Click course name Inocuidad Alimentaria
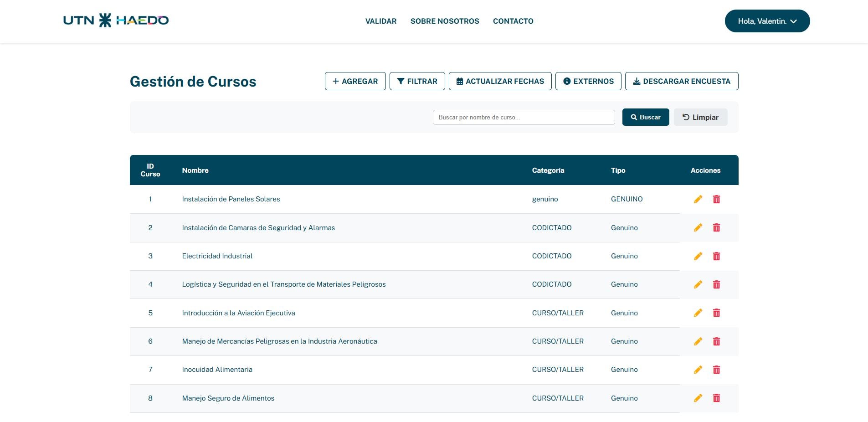Viewport: 868px width, 422px height. 217,370
